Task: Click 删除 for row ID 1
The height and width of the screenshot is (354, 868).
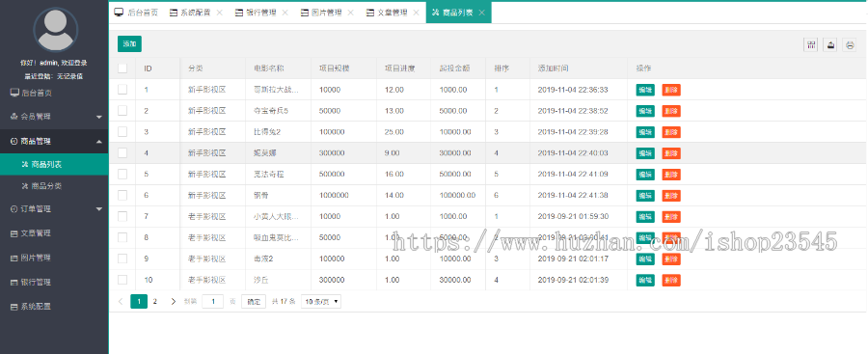Action: 671,90
